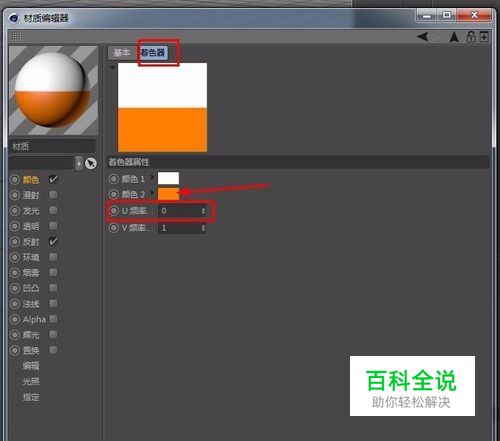Click the Cinema 4D logo in the title bar
Image resolution: width=500 pixels, height=441 pixels.
[14, 18]
